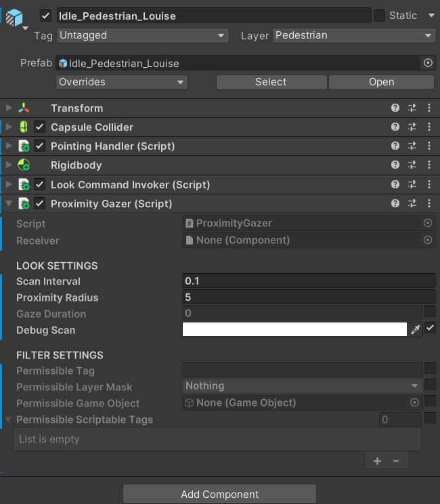Image resolution: width=440 pixels, height=504 pixels.
Task: Open Rigidbody help reference icon
Action: [395, 165]
